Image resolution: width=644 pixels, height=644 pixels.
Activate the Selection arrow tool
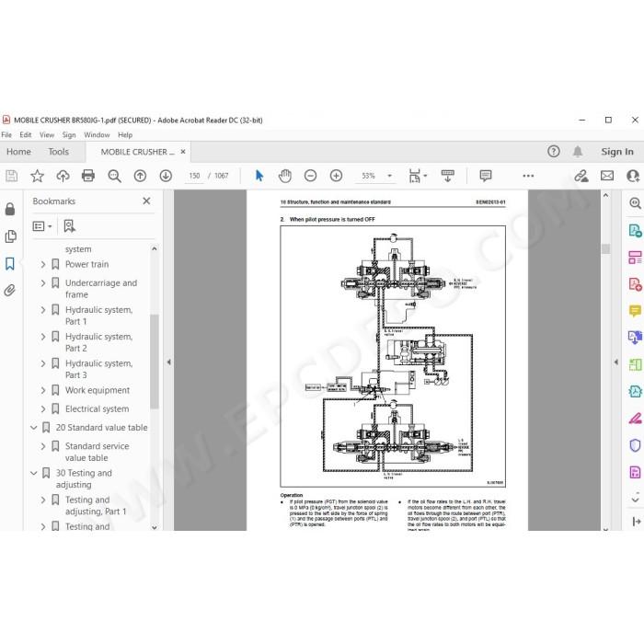(x=259, y=176)
